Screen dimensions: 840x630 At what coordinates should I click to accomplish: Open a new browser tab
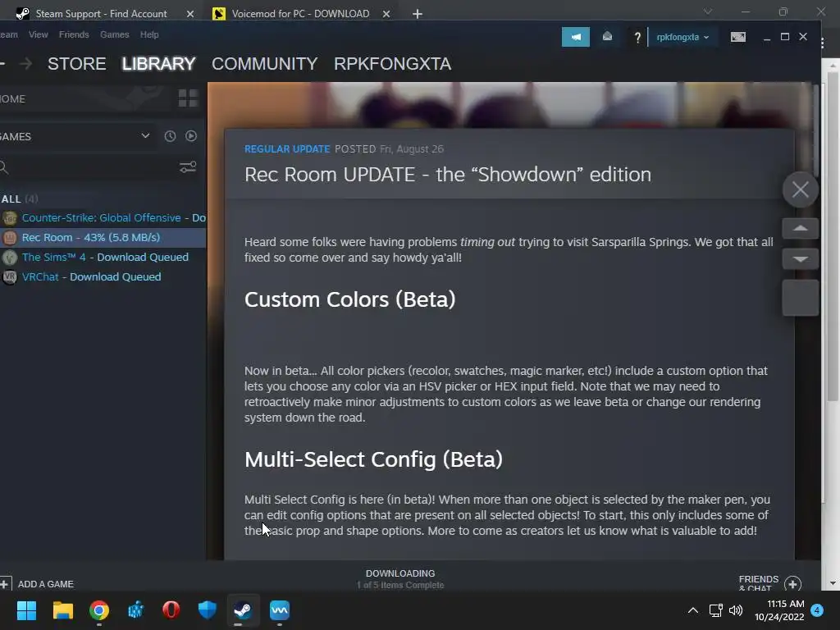(x=418, y=14)
